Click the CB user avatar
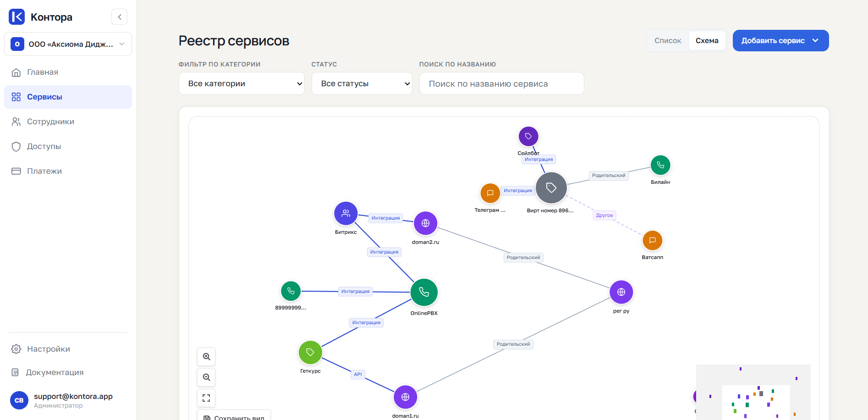The height and width of the screenshot is (420, 868). point(19,400)
